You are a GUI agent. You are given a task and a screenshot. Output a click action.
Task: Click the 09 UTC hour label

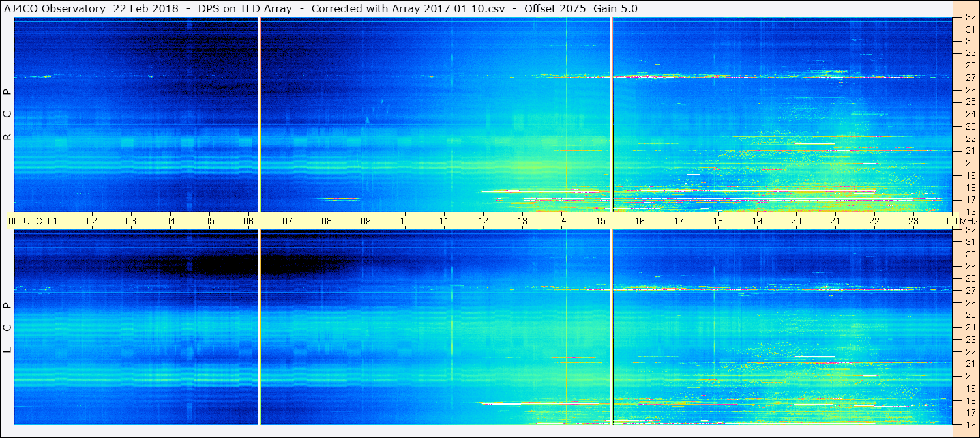pos(366,221)
